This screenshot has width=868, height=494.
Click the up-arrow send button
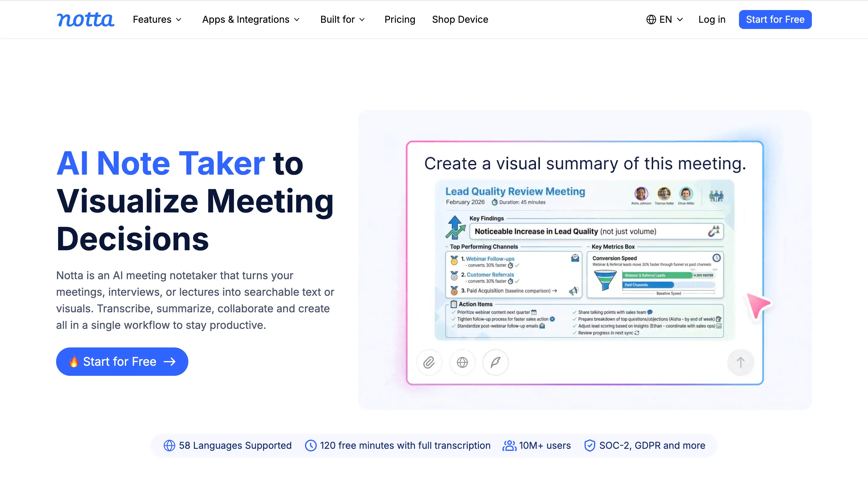[740, 362]
